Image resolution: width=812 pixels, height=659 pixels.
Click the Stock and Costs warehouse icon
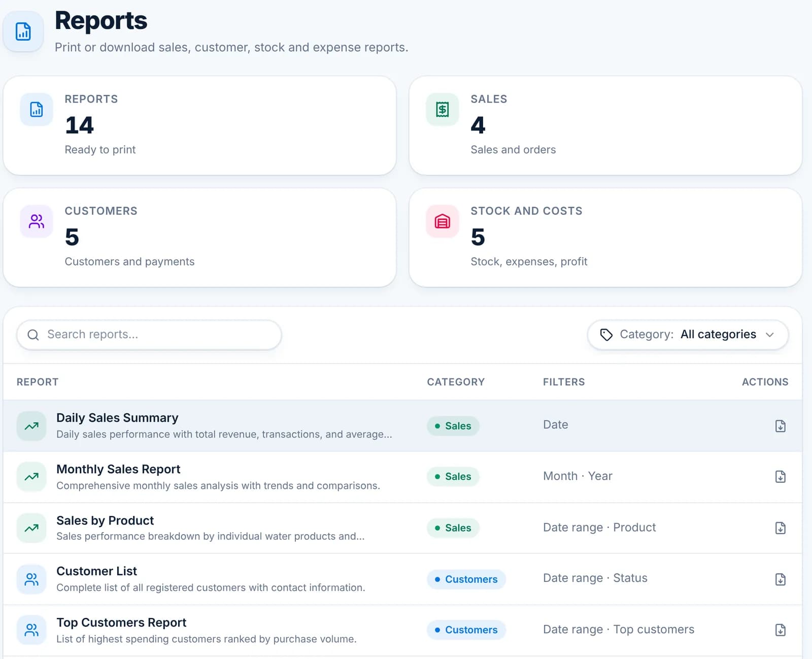443,221
